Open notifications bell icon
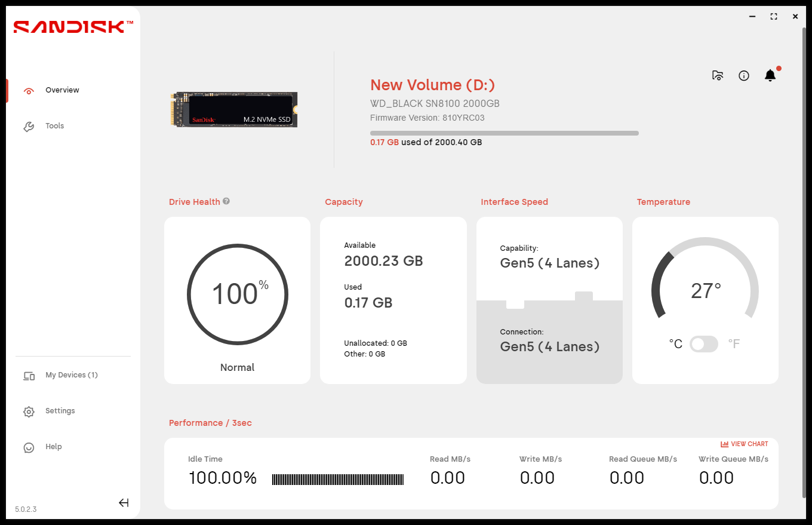812x525 pixels. point(770,75)
